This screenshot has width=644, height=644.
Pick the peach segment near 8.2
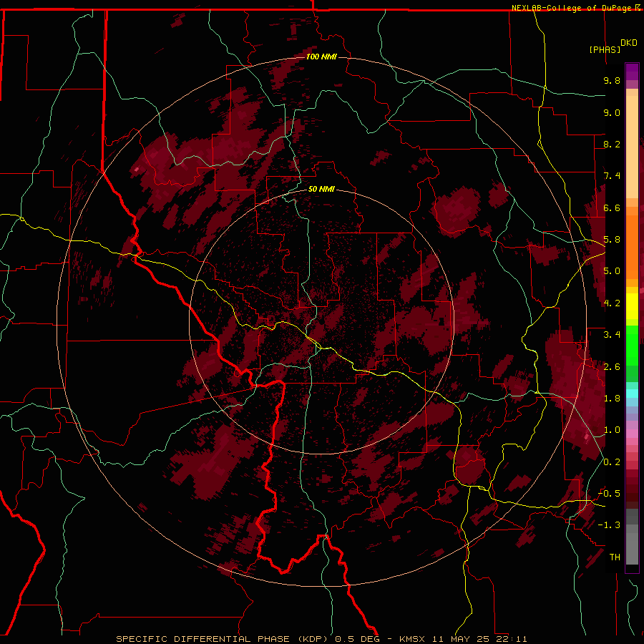click(x=632, y=147)
